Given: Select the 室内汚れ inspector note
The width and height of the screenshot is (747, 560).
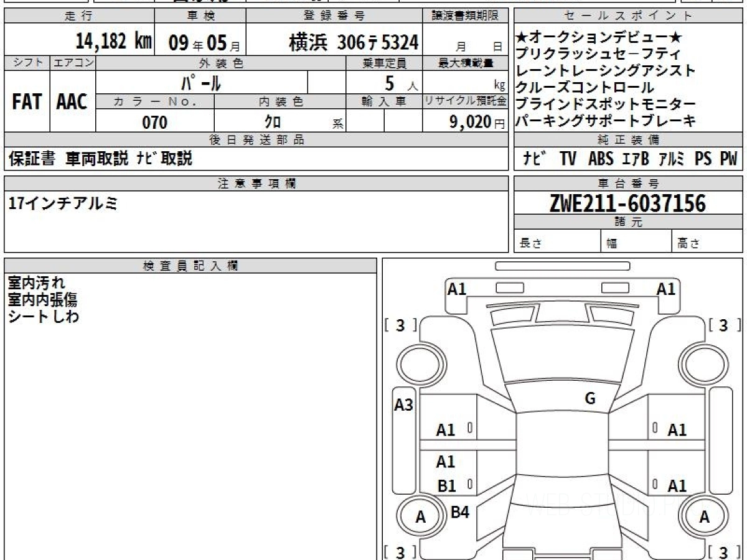Looking at the screenshot, I should [36, 284].
